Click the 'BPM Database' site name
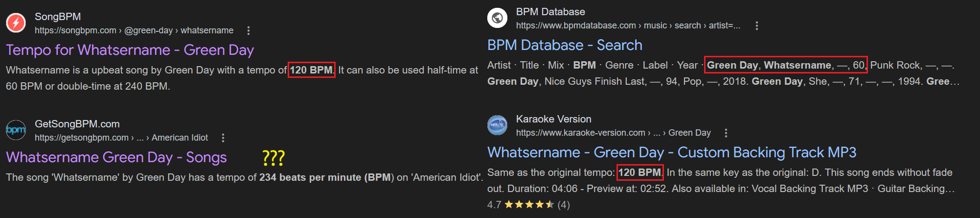The width and height of the screenshot is (980, 218). tap(550, 12)
